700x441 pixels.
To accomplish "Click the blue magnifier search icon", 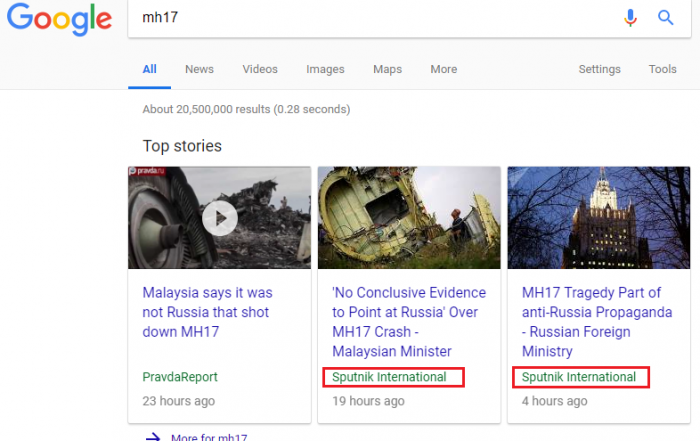I will [665, 17].
